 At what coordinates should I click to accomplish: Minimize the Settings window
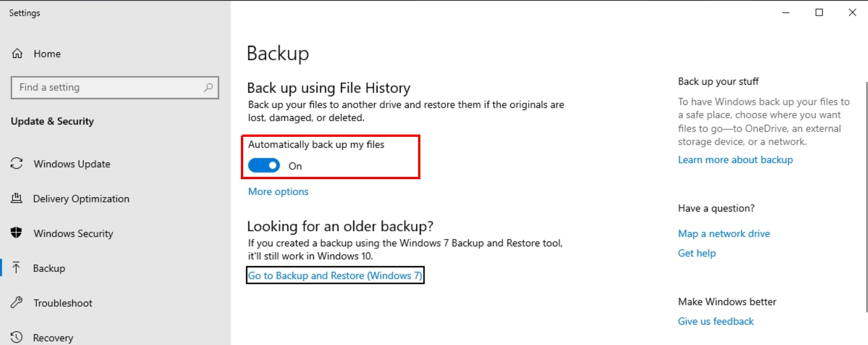(786, 13)
